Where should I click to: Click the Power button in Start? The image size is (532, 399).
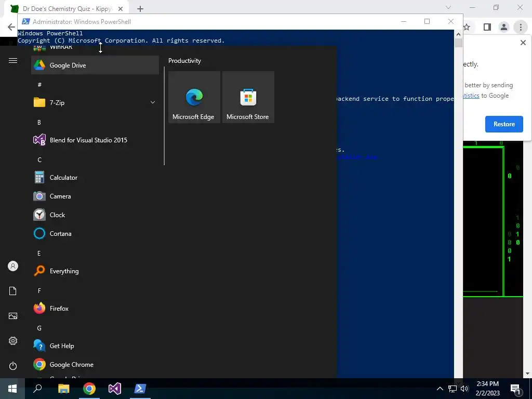13,366
